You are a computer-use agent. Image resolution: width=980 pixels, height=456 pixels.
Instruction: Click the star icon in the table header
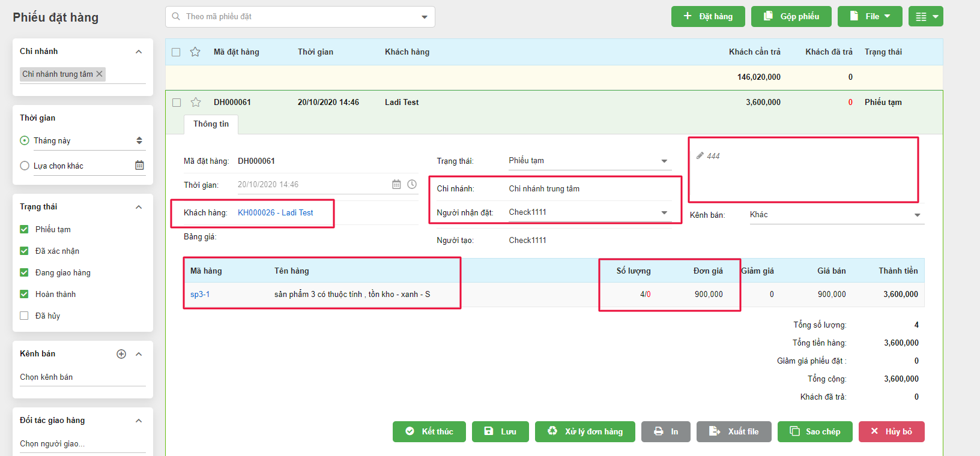(x=195, y=52)
